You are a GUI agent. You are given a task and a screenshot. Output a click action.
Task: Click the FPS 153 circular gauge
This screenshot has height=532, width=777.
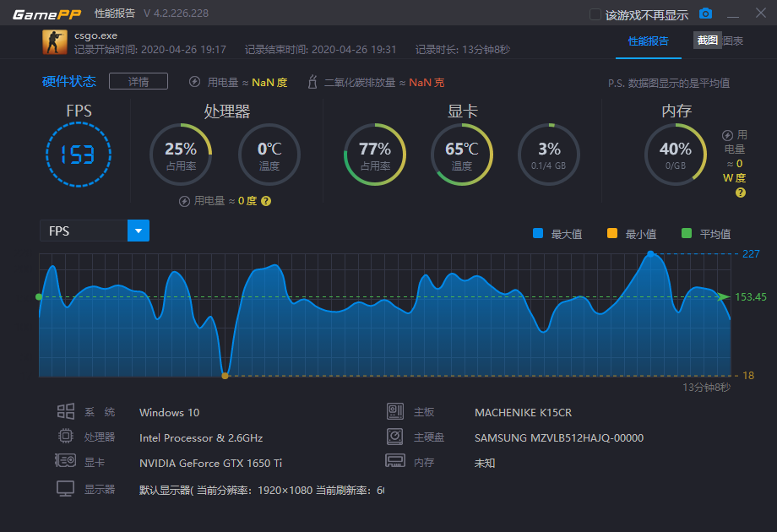click(x=79, y=155)
